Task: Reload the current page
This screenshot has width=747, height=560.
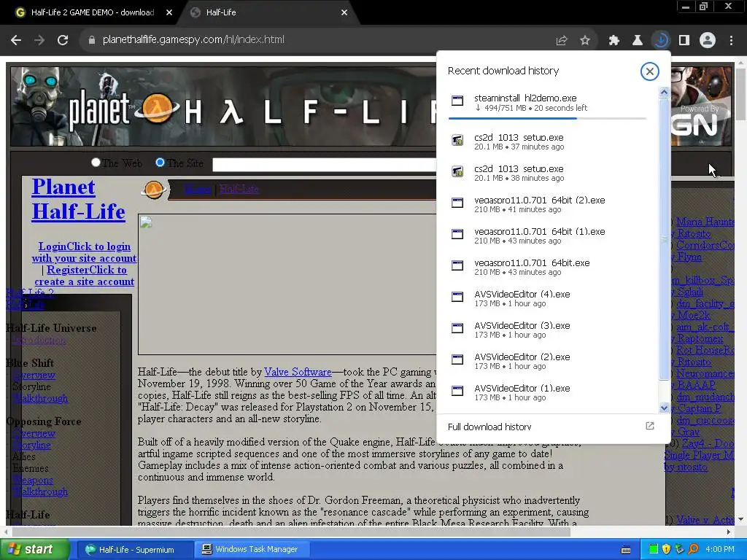Action: pyautogui.click(x=63, y=40)
